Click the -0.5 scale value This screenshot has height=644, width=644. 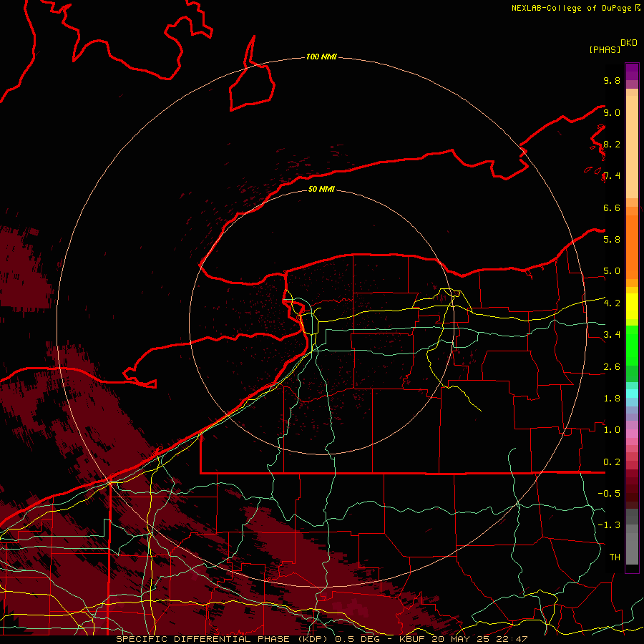(609, 493)
